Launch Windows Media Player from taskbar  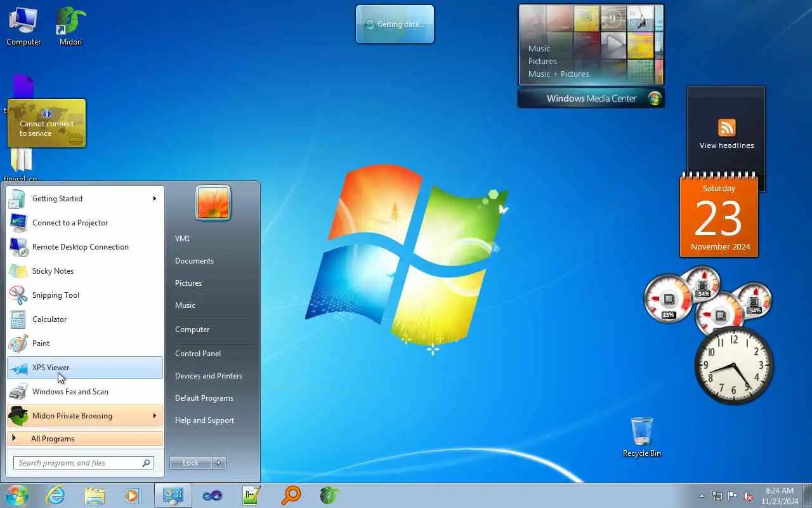pos(133,495)
